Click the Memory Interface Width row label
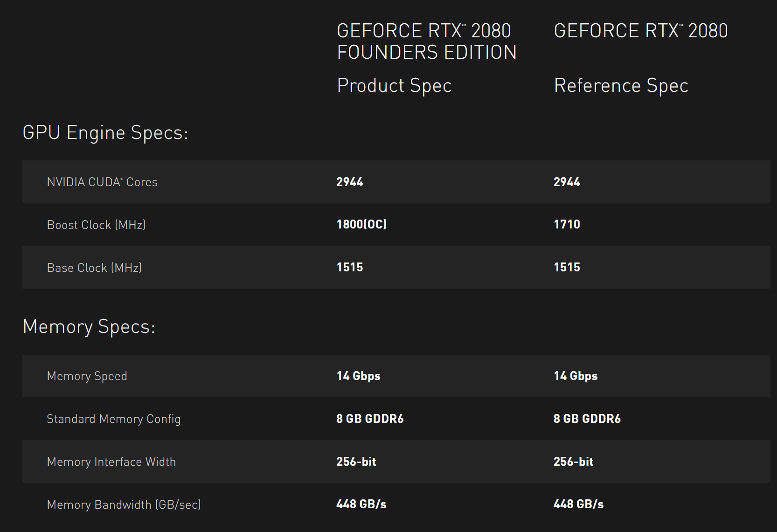The image size is (777, 532). tap(111, 462)
